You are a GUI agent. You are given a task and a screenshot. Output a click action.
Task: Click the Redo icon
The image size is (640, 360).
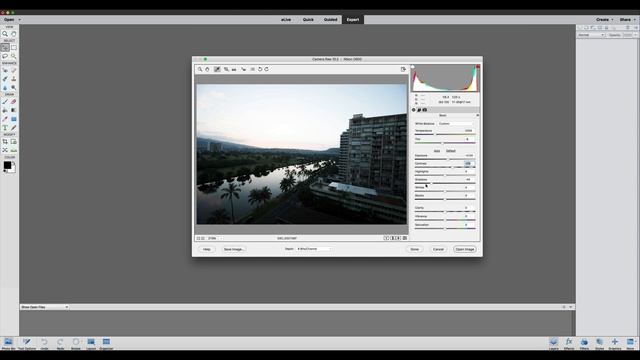(60, 344)
